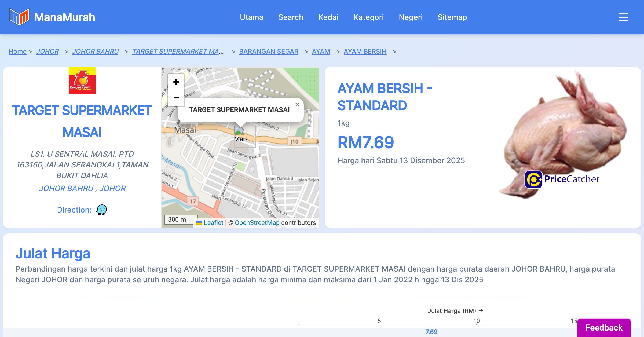Zoom out on the map
Image resolution: width=644 pixels, height=337 pixels.
click(176, 98)
